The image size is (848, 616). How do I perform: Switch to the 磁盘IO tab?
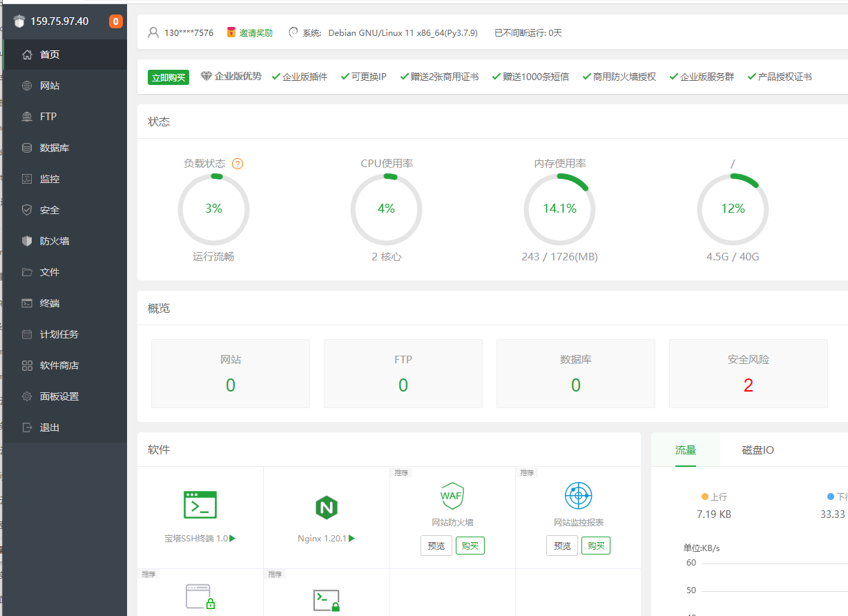[x=758, y=450]
